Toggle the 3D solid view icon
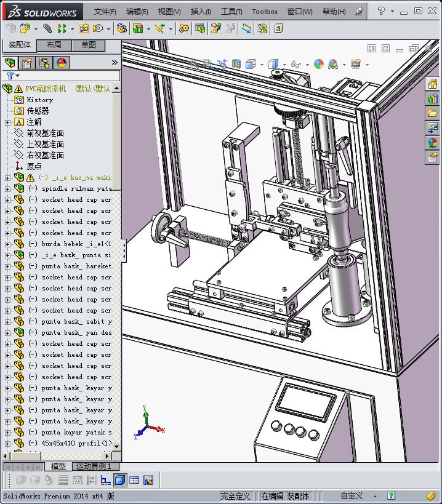 click(120, 480)
